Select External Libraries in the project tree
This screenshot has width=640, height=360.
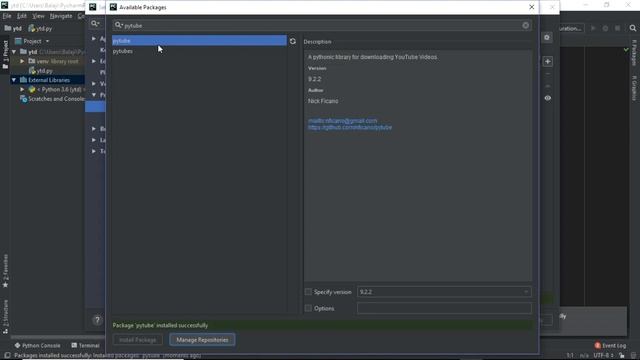(x=49, y=80)
